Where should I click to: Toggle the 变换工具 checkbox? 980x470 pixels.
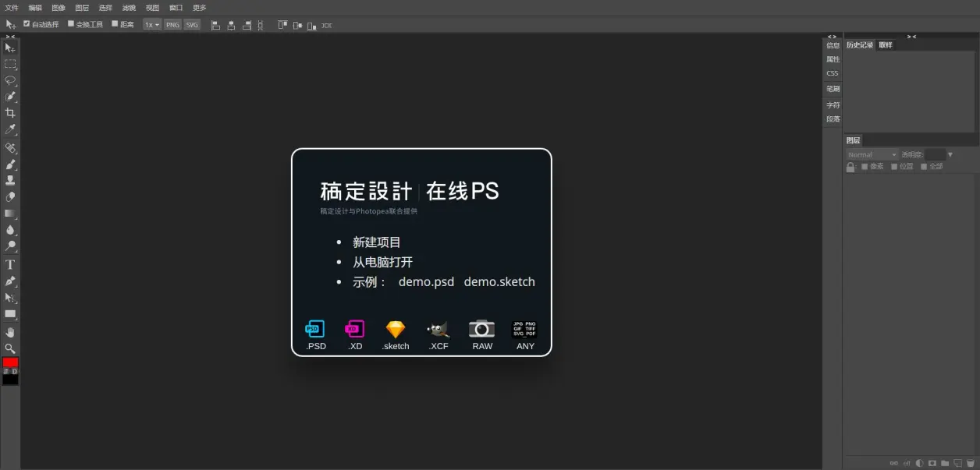coord(71,23)
